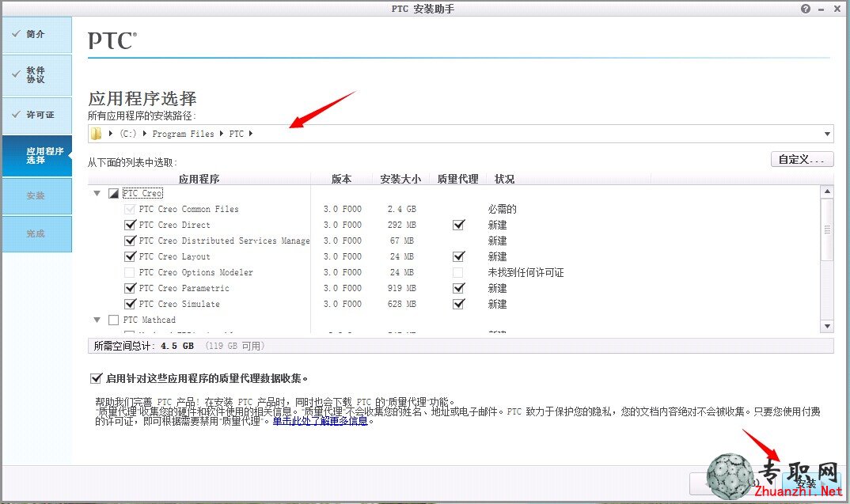The height and width of the screenshot is (504, 850).
Task: Check the PTC Mathcad group checkbox
Action: point(113,320)
